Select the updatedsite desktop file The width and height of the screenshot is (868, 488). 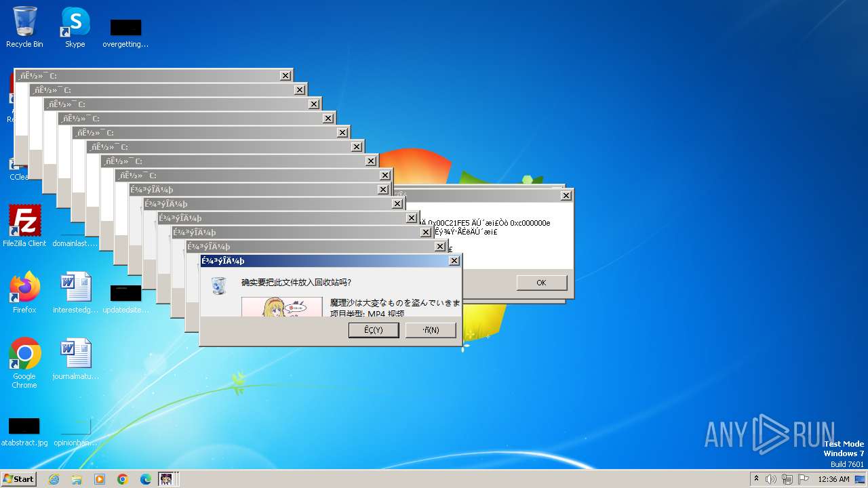point(125,298)
